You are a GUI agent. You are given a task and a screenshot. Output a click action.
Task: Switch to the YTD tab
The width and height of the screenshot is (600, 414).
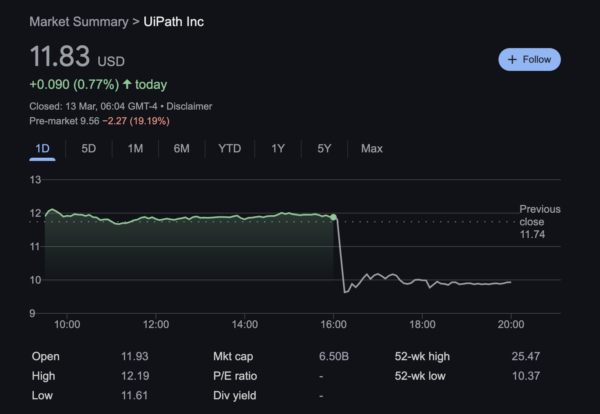(x=229, y=149)
